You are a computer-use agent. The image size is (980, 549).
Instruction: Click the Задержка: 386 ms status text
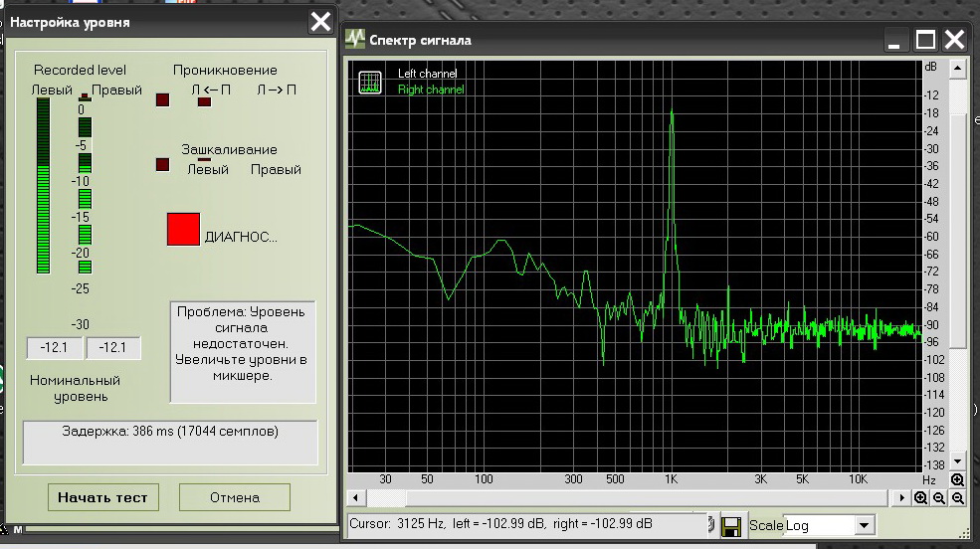[170, 431]
